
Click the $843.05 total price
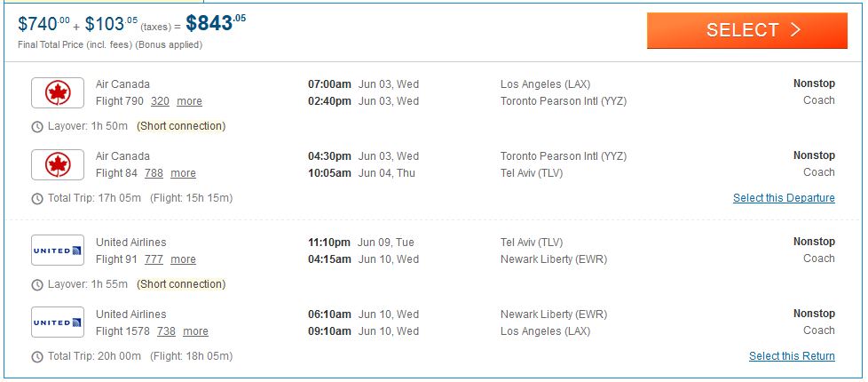pos(216,23)
